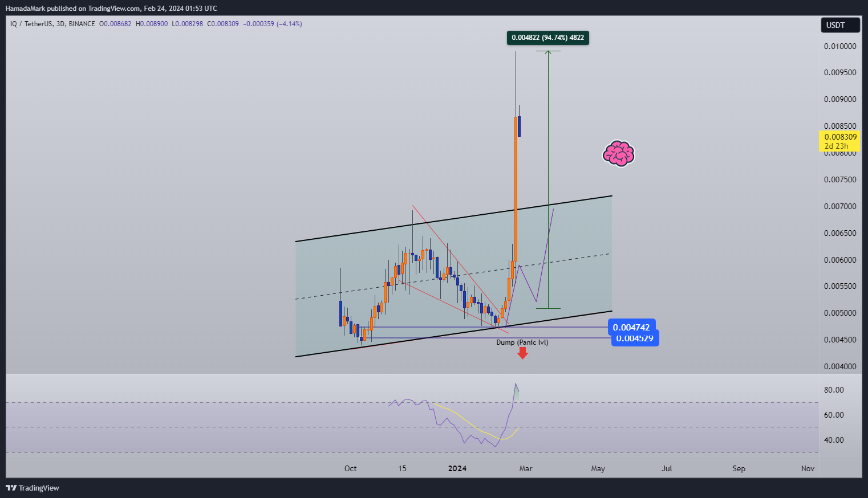Viewport: 868px width, 498px height.
Task: Click the IQ / TetherUS symbol title
Action: coord(31,24)
